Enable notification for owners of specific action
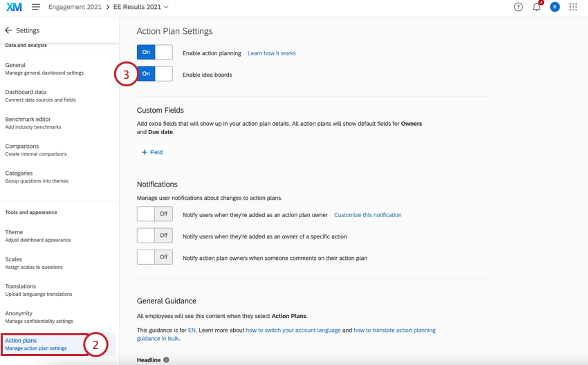 click(154, 236)
